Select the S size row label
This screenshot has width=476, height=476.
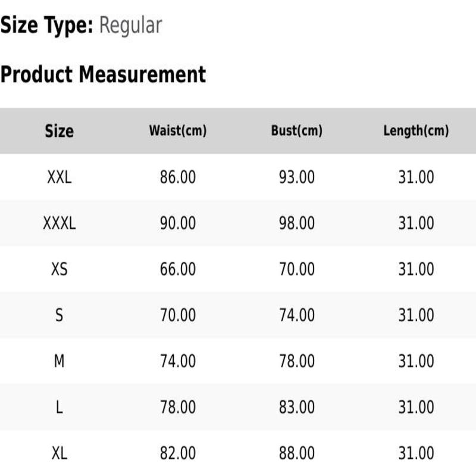point(59,315)
